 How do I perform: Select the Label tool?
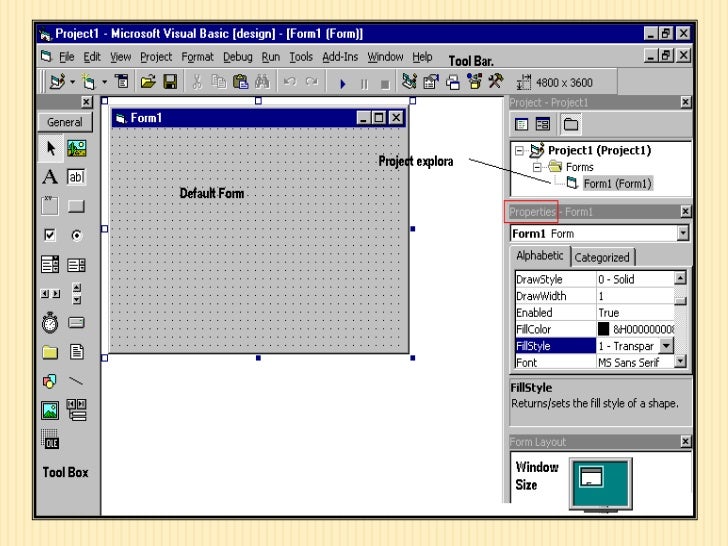pos(50,177)
